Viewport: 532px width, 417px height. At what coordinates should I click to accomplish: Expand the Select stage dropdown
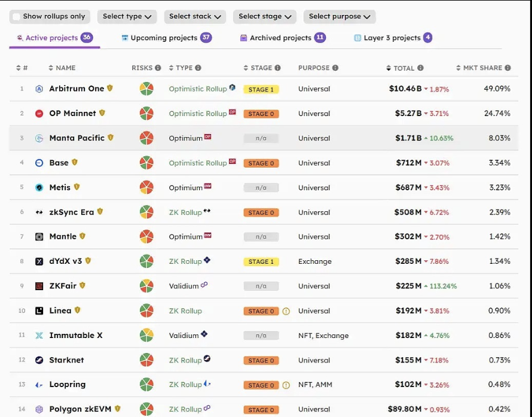point(265,17)
